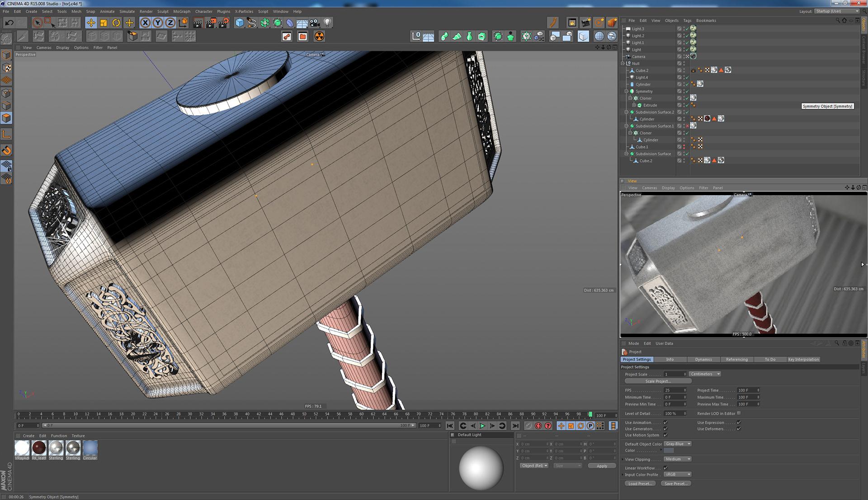The height and width of the screenshot is (500, 868).
Task: Toggle Use Motion System checkbox
Action: (665, 435)
